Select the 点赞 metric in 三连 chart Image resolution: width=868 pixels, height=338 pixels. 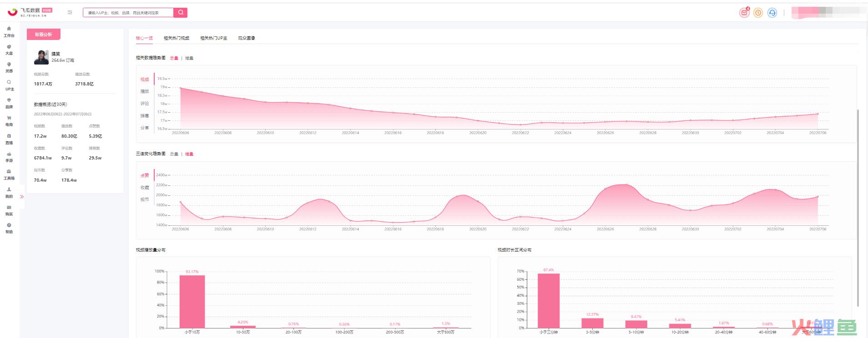pyautogui.click(x=145, y=175)
